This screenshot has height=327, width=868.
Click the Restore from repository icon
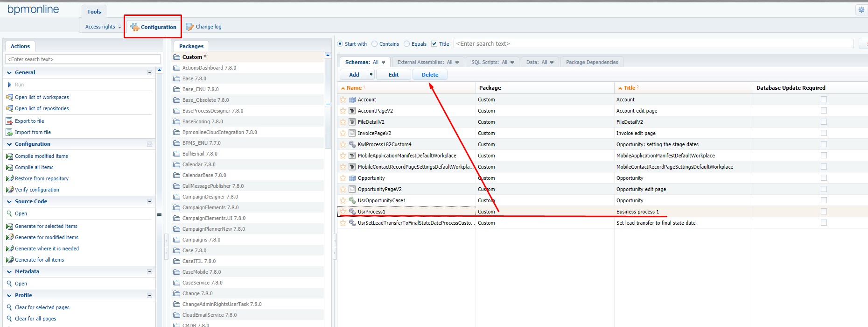tap(9, 178)
